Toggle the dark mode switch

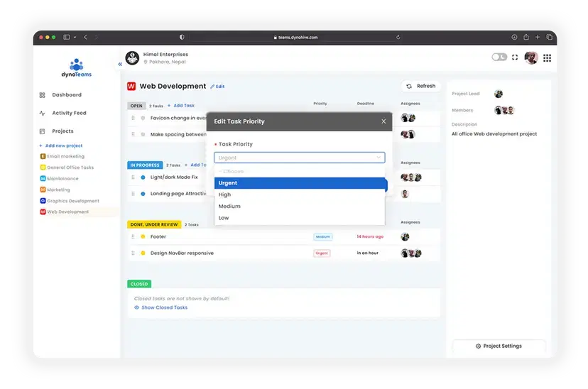tap(499, 57)
